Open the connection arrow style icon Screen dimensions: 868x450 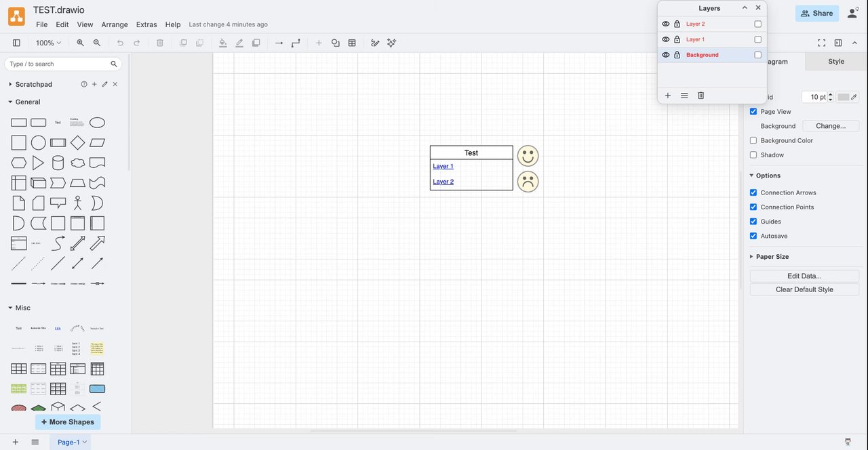pyautogui.click(x=279, y=43)
